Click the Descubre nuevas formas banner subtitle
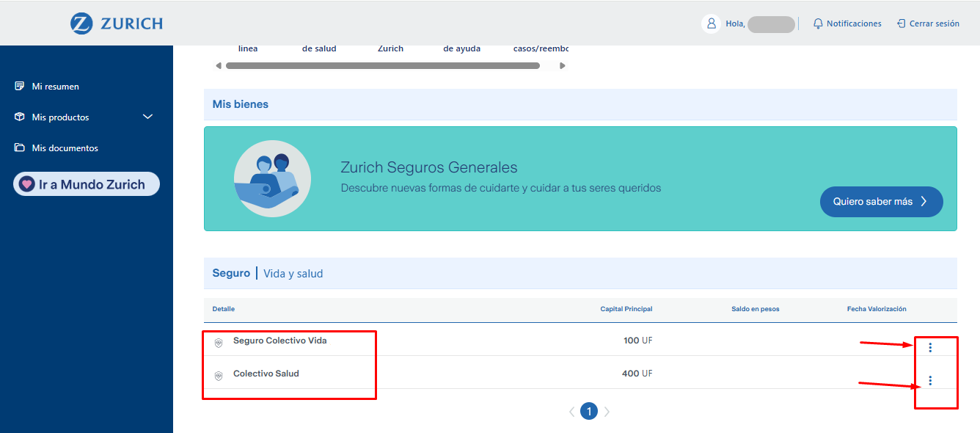This screenshot has height=433, width=980. (501, 188)
